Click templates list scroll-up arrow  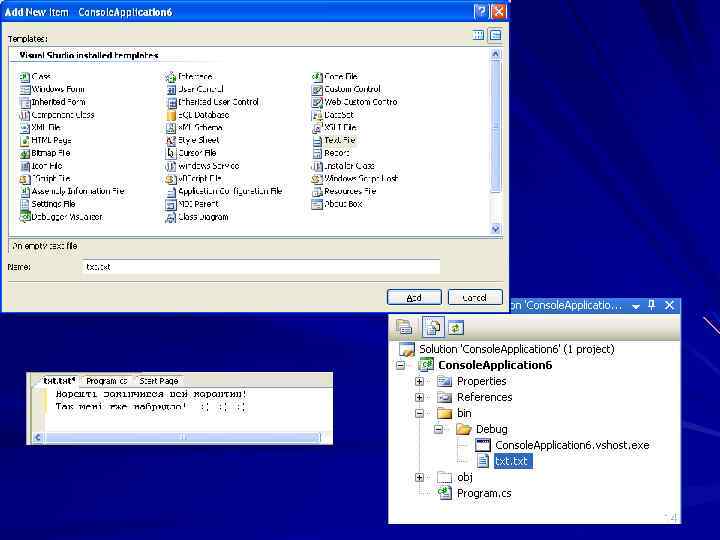point(495,54)
